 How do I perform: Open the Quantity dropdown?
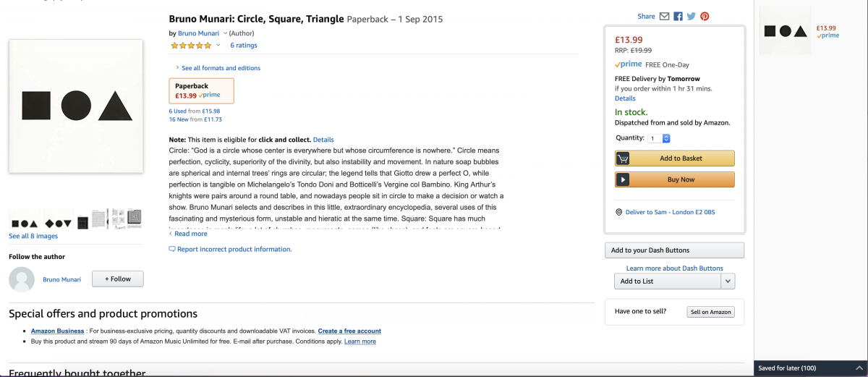[659, 138]
